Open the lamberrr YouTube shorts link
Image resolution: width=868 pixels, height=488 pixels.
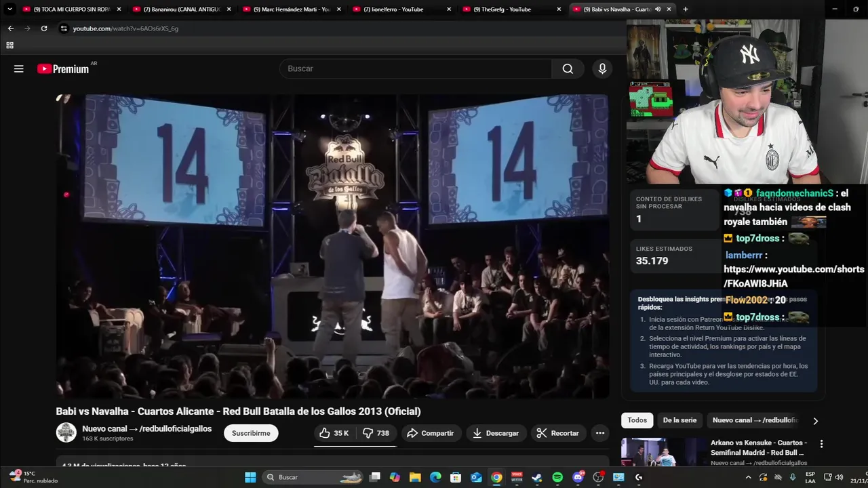794,277
